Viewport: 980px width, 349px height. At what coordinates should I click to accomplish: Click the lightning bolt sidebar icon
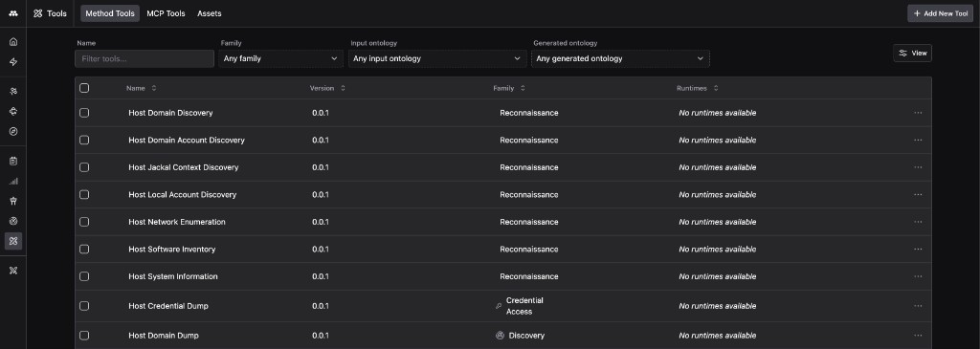coord(13,62)
